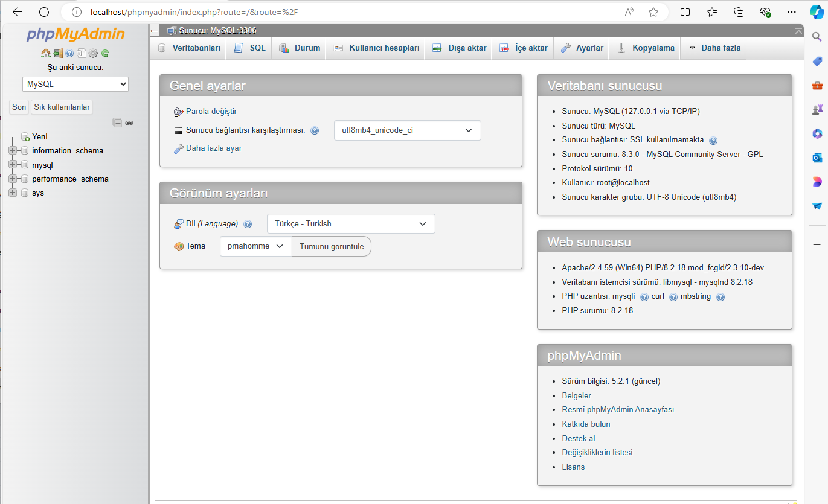
Task: Open the utf8mb4_unicode_ci collation dropdown
Action: click(407, 130)
